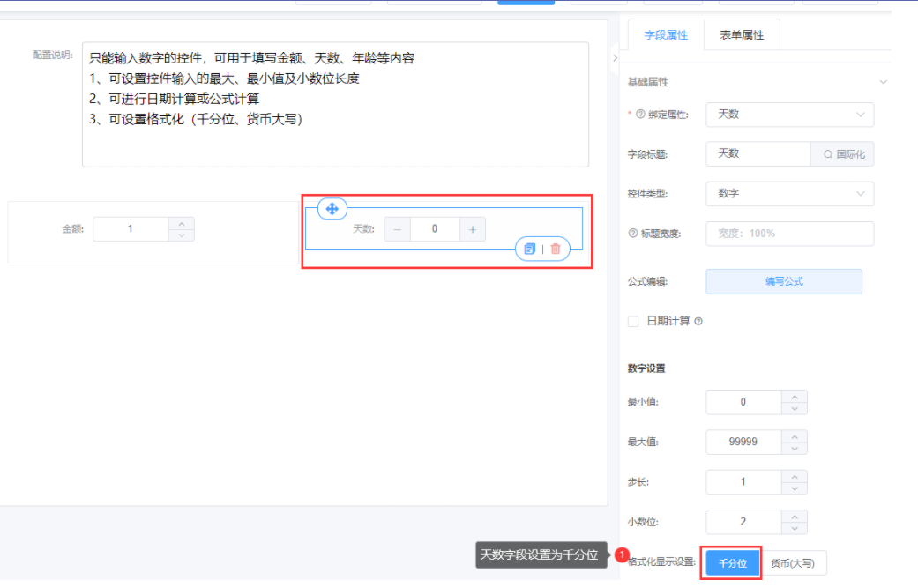The width and height of the screenshot is (918, 588).
Task: Select 千分位 format option
Action: (x=732, y=563)
